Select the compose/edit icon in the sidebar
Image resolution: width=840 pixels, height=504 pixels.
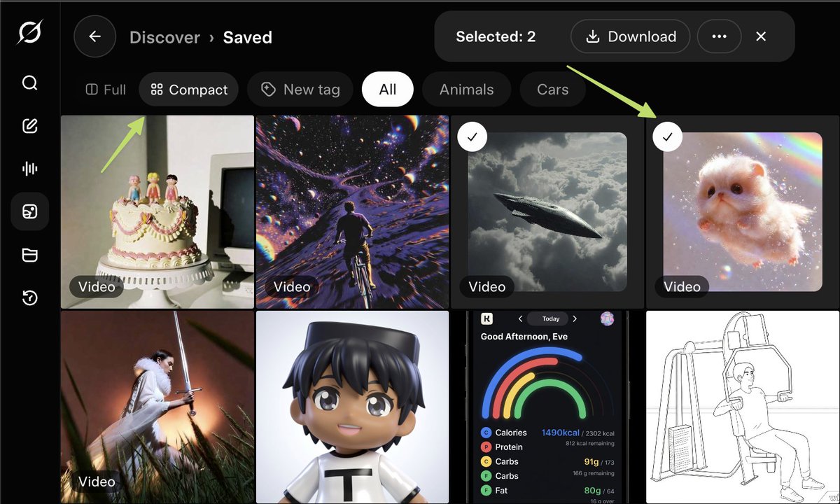point(29,126)
